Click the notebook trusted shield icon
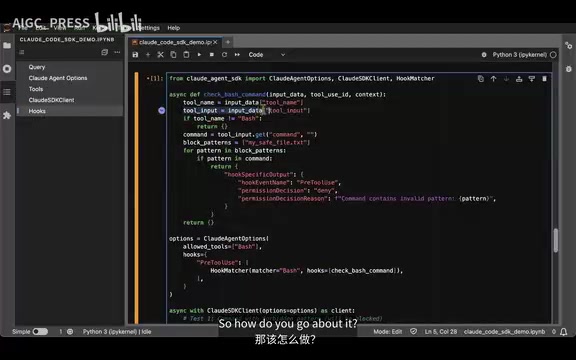Image resolution: width=576 pixels, height=360 pixels. pos(414,332)
